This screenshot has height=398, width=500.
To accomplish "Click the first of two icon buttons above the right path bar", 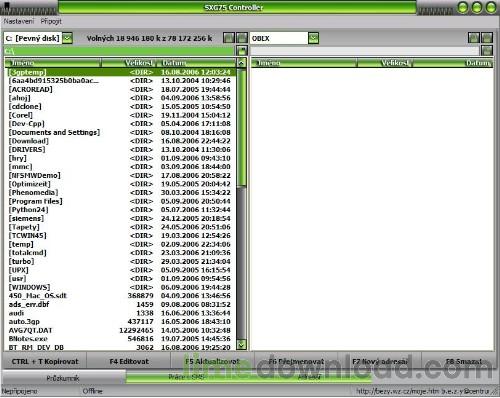I will point(474,38).
